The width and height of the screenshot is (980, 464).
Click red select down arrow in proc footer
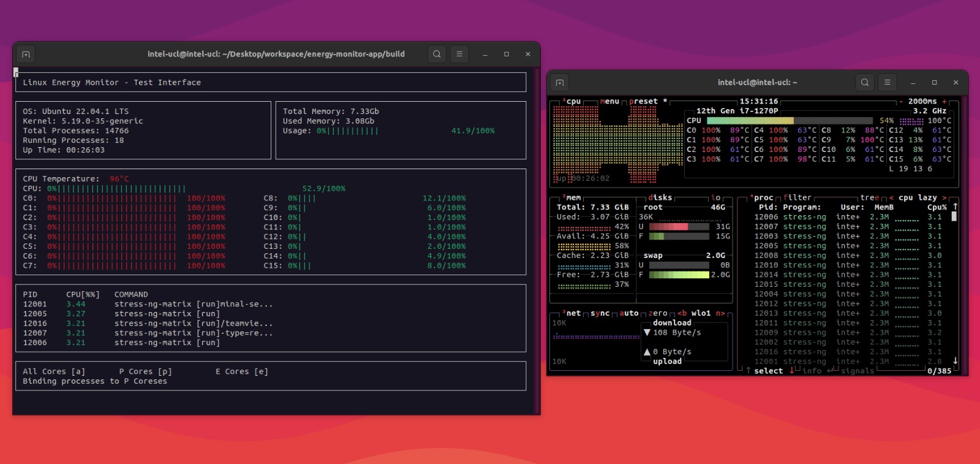(792, 371)
